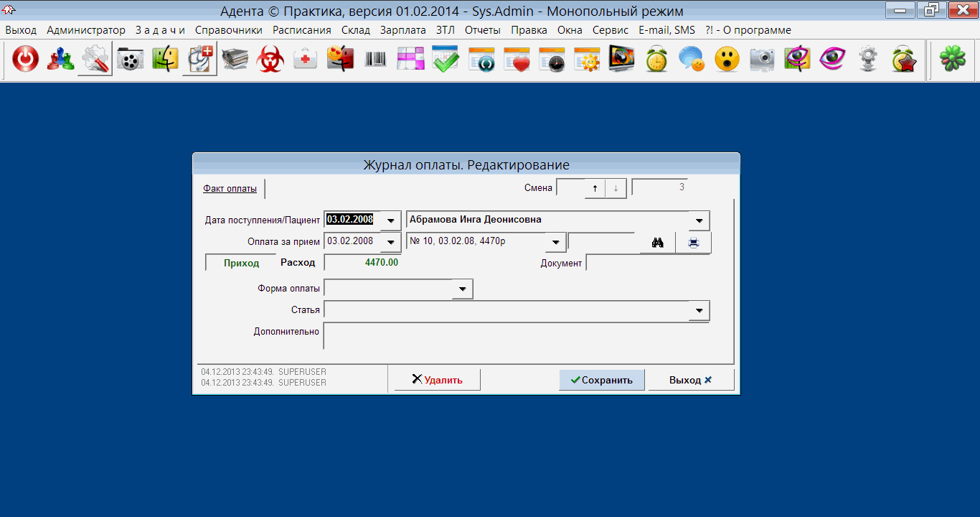
Task: Expand the Форма оплаты dropdown
Action: click(463, 289)
